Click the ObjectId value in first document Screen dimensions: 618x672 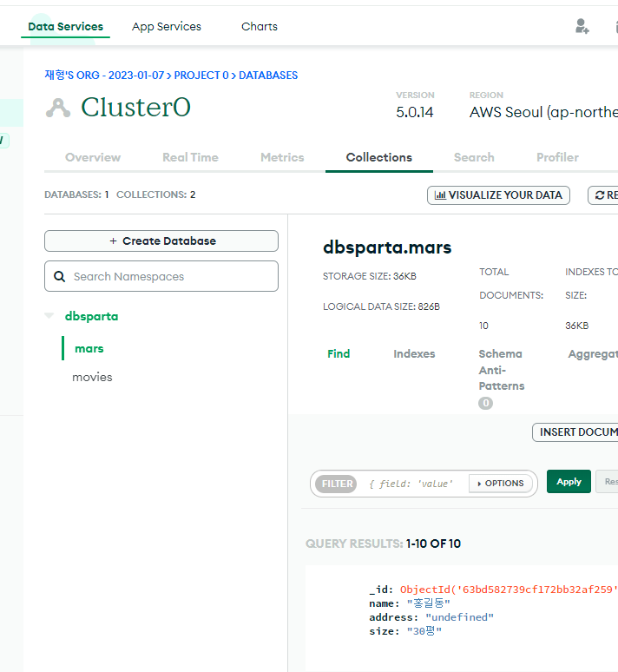(x=509, y=590)
